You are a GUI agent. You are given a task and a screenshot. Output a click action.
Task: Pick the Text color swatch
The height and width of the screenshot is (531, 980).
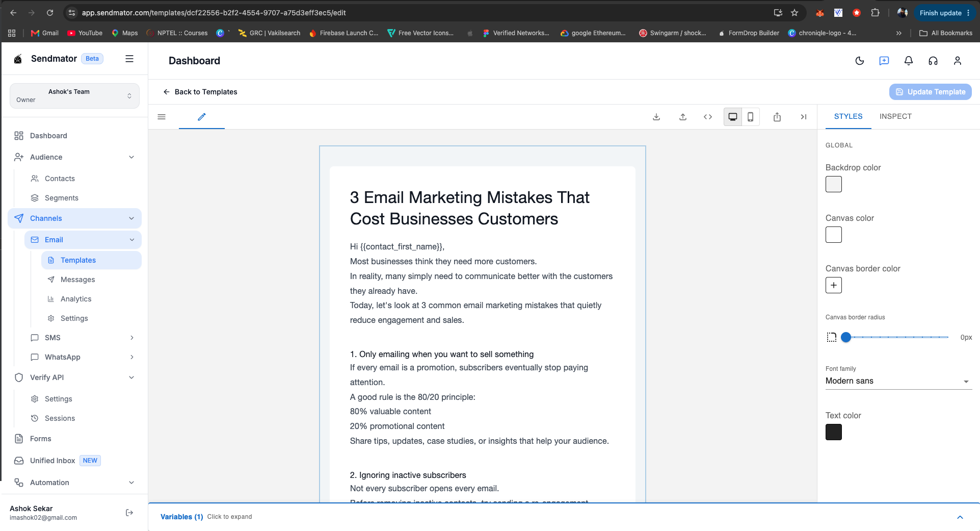(x=834, y=432)
